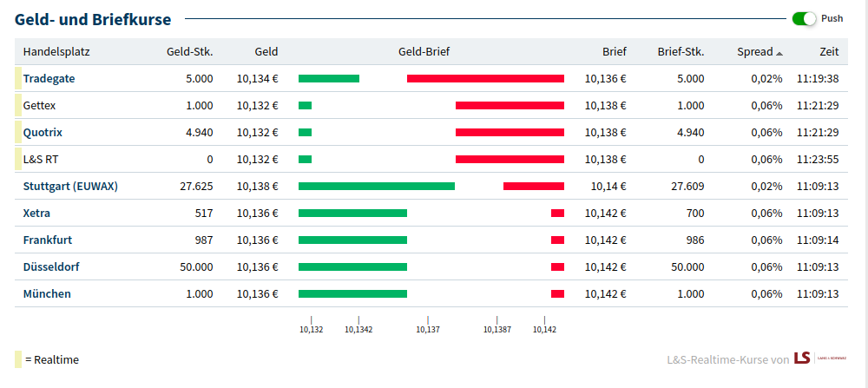Click the Geld-Brief column header
The height and width of the screenshot is (388, 868).
tap(424, 52)
